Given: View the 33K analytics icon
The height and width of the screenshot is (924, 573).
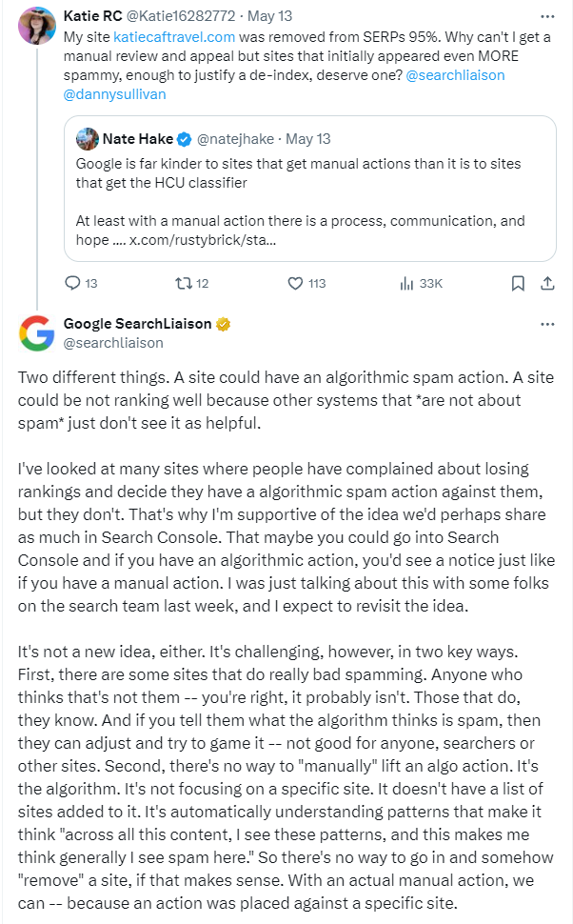Looking at the screenshot, I should pos(407,284).
